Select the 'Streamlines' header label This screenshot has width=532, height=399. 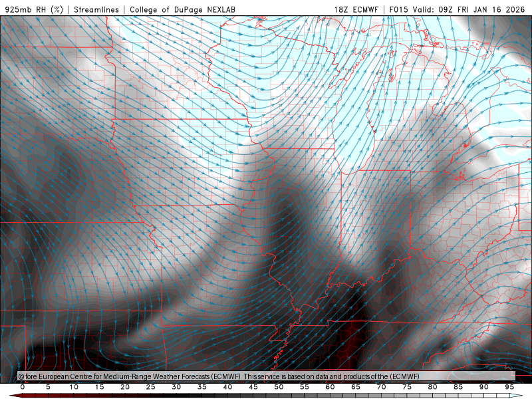tap(96, 9)
